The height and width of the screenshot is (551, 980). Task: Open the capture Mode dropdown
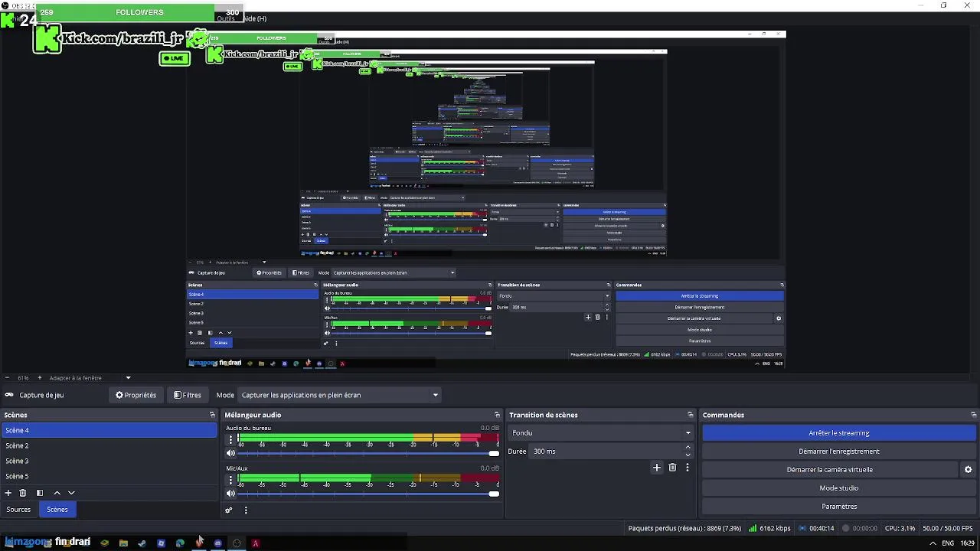[x=339, y=395]
